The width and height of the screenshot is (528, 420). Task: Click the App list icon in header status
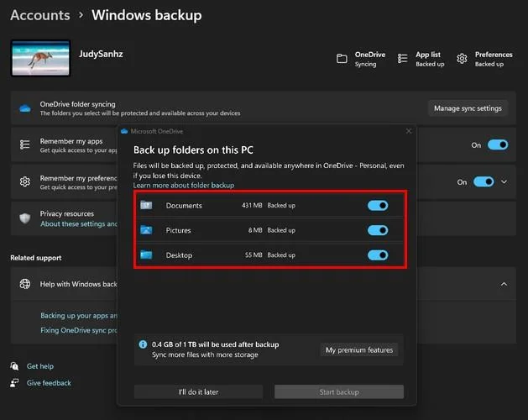402,59
